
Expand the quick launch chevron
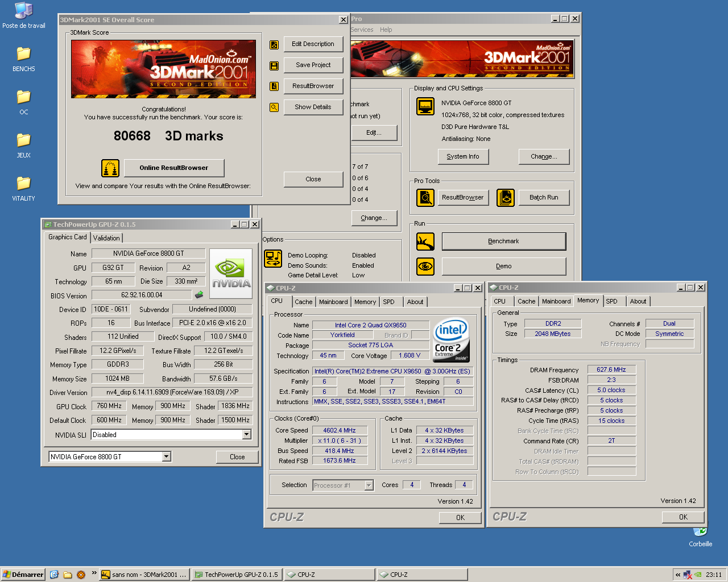94,573
